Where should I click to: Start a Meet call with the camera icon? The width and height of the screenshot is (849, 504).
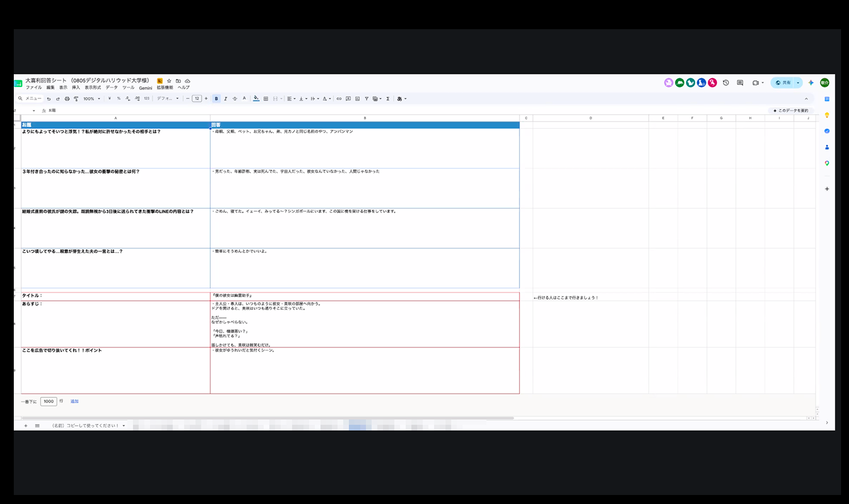pos(756,83)
